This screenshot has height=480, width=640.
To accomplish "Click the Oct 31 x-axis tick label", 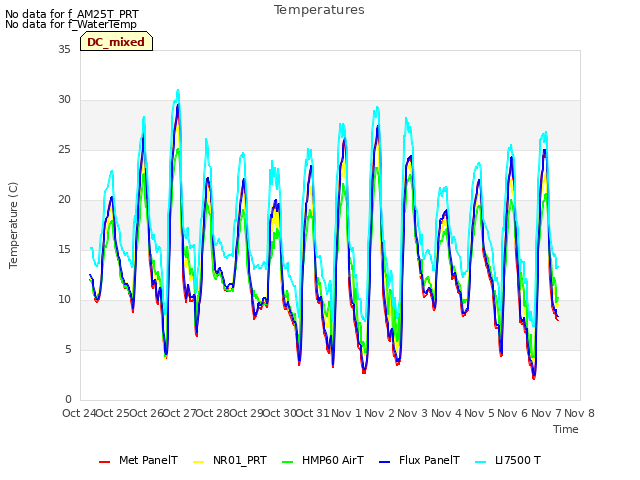I will click(x=313, y=413).
